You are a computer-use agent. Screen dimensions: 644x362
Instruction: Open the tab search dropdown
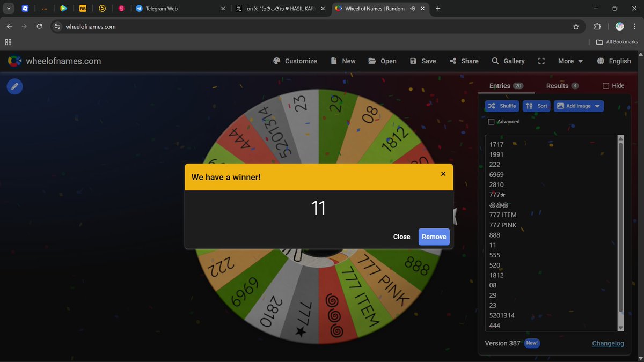coord(9,9)
